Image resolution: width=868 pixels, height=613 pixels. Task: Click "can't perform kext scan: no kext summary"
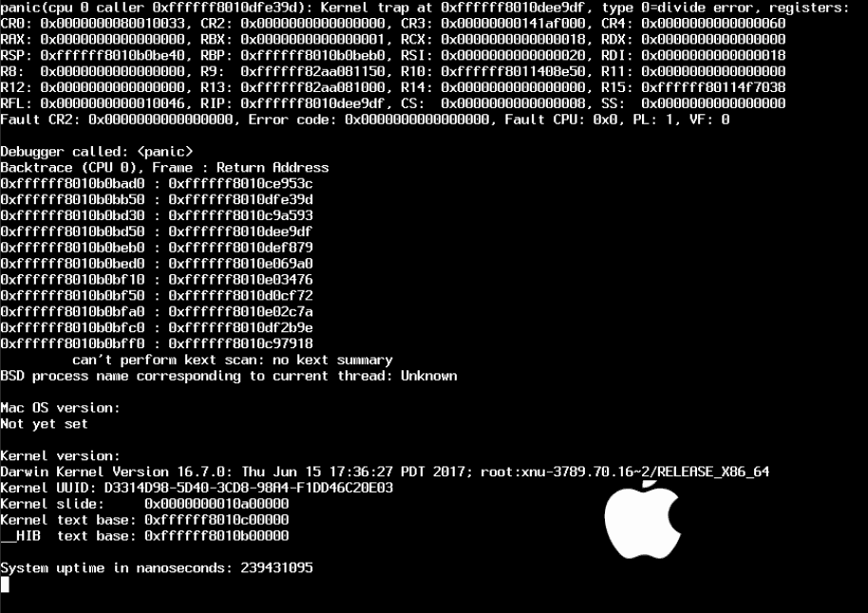(x=233, y=361)
